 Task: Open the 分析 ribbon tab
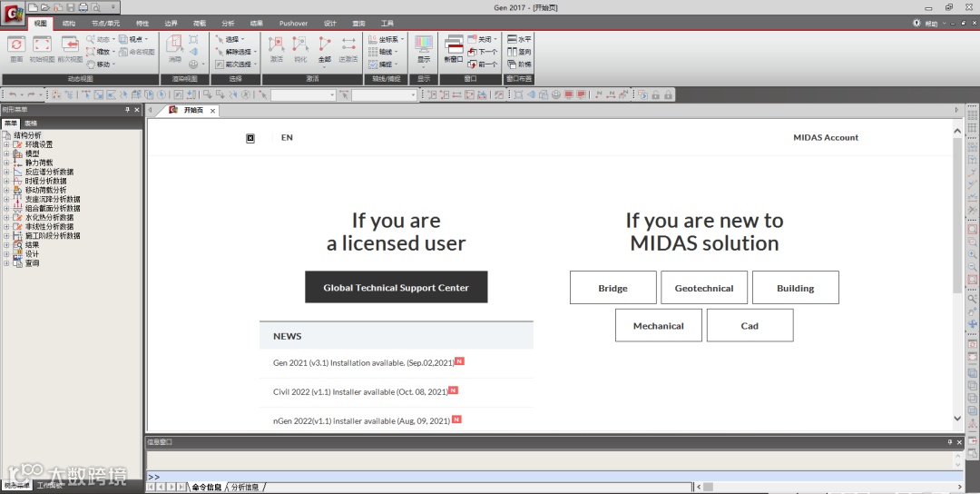pos(228,23)
